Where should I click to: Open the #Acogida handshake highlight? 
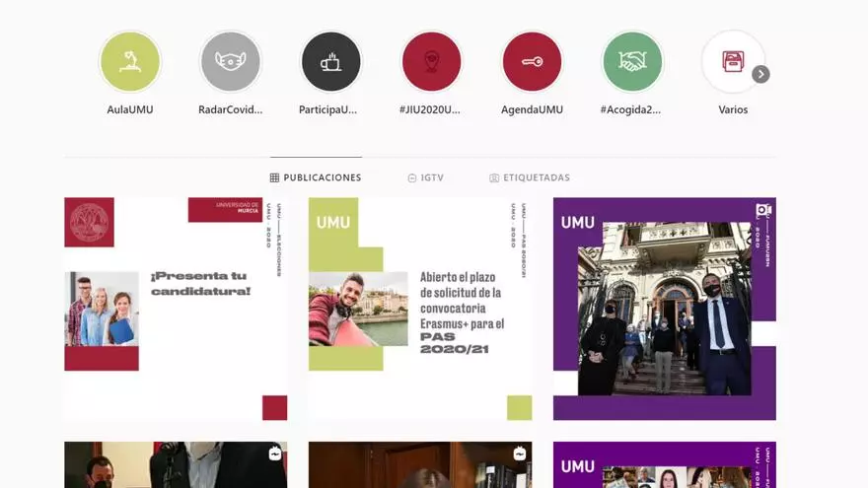coord(632,61)
